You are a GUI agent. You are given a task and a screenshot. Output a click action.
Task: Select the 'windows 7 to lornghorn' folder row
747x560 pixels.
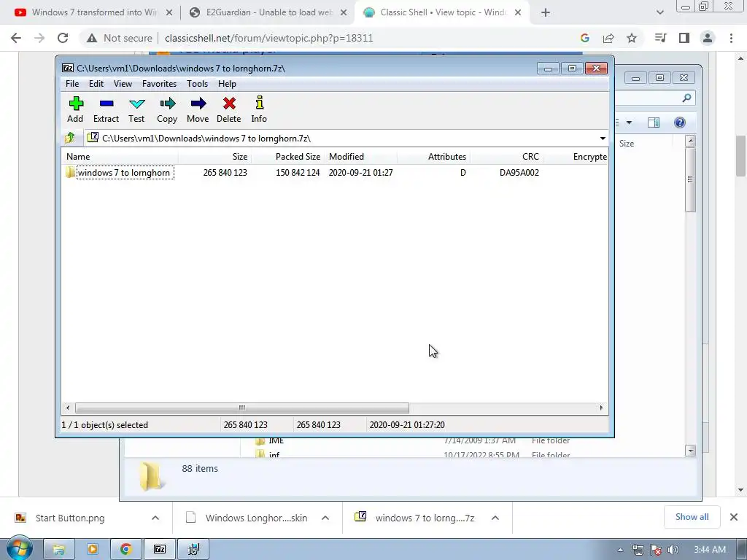click(x=123, y=173)
